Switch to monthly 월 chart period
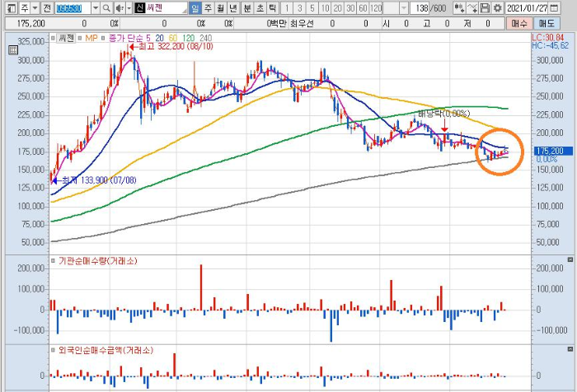The image size is (577, 392). tap(220, 7)
